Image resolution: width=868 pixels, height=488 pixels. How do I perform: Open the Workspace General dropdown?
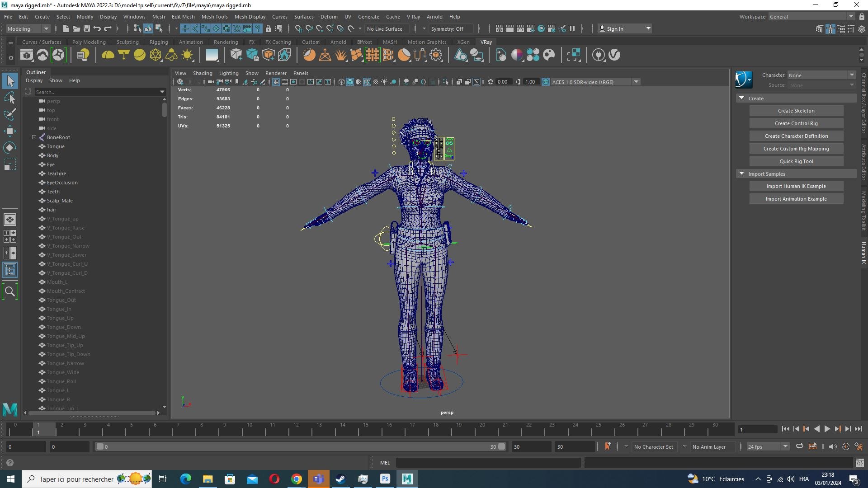point(811,17)
